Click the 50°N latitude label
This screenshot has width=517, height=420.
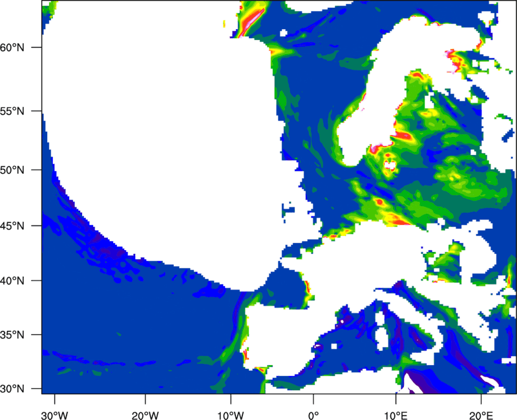pos(12,170)
